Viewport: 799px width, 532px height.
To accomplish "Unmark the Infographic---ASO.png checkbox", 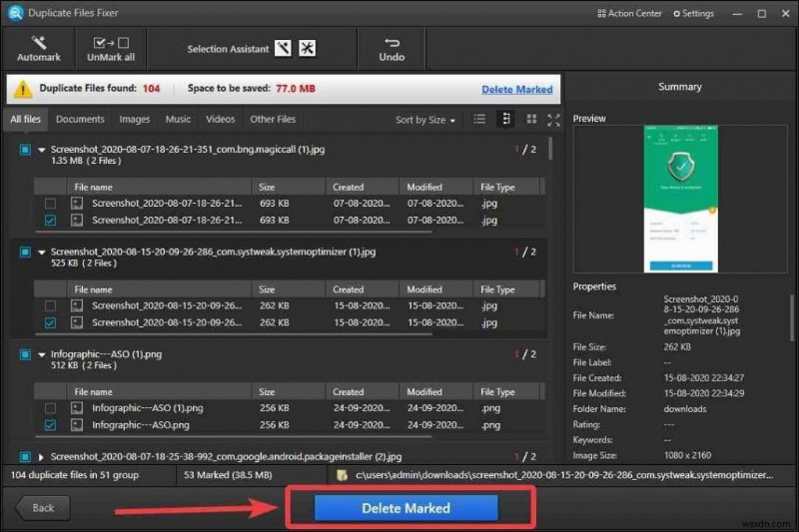I will click(50, 424).
